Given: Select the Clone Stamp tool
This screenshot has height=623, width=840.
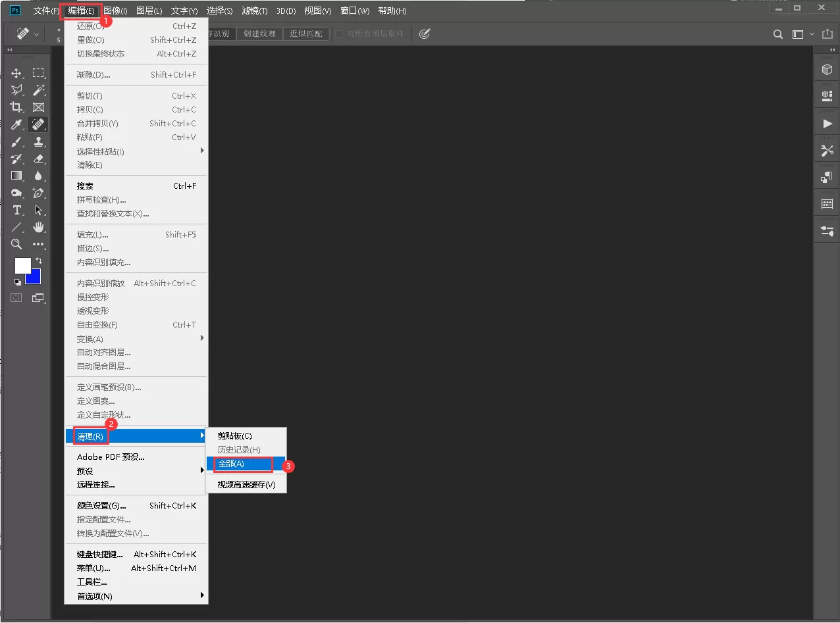Looking at the screenshot, I should pyautogui.click(x=39, y=141).
